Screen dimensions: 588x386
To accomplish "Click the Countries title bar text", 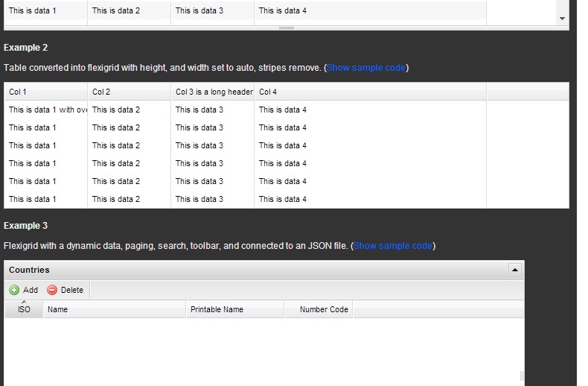I will tap(29, 270).
